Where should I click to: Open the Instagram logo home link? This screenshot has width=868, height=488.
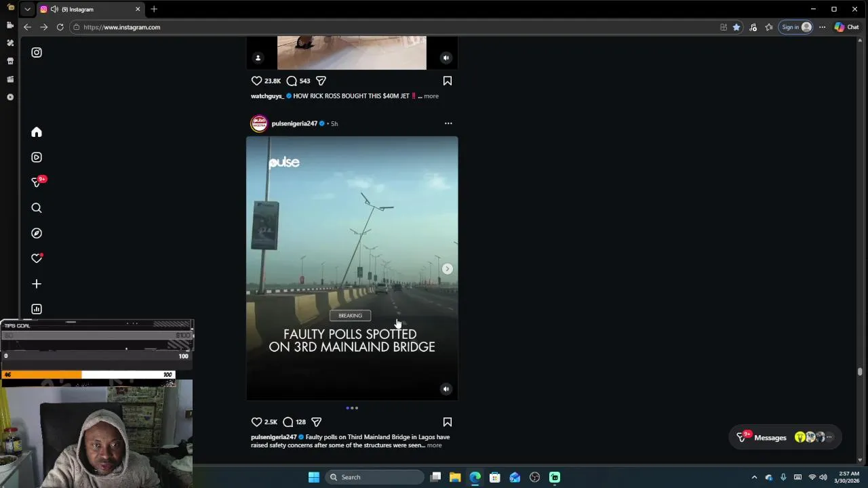click(37, 52)
